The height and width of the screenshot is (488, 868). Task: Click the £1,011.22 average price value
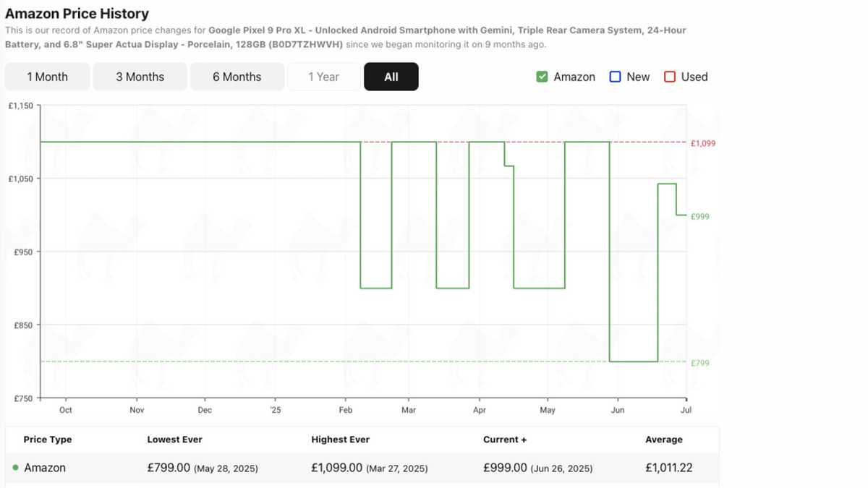[668, 468]
